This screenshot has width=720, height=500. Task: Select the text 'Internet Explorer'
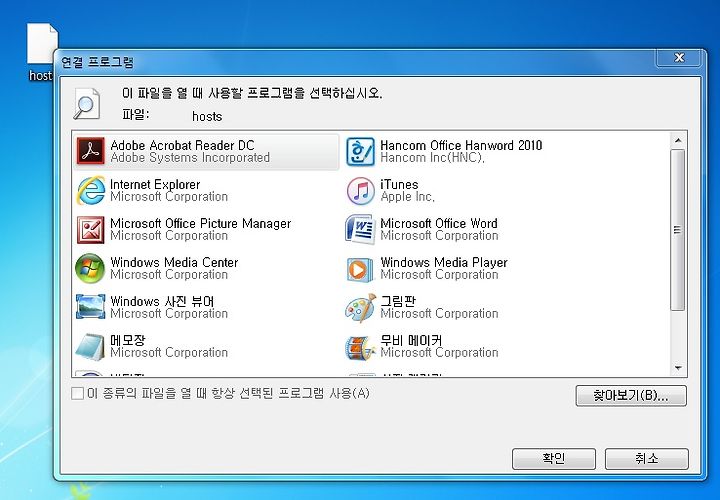[155, 185]
